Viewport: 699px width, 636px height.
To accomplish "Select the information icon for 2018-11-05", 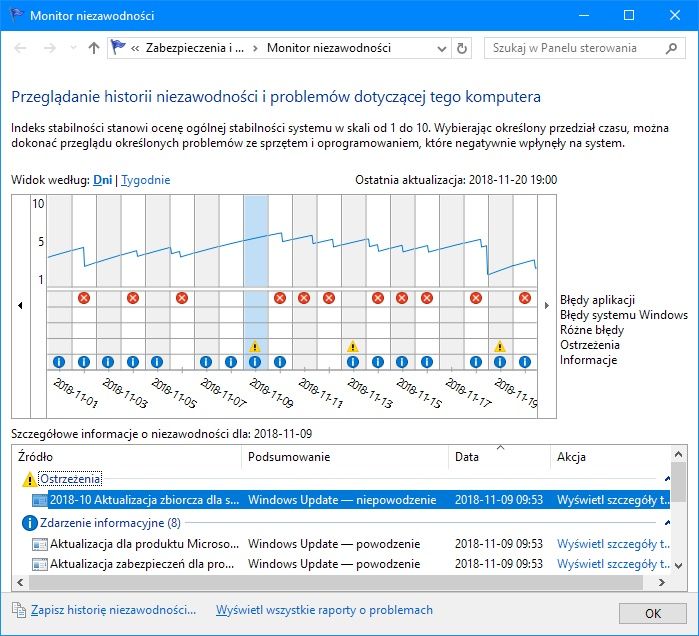I will (157, 362).
